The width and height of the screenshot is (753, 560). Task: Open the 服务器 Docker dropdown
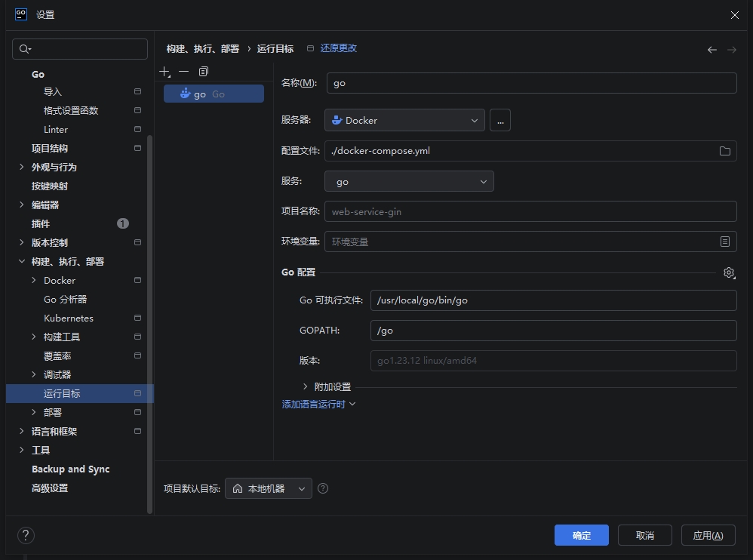(x=405, y=120)
